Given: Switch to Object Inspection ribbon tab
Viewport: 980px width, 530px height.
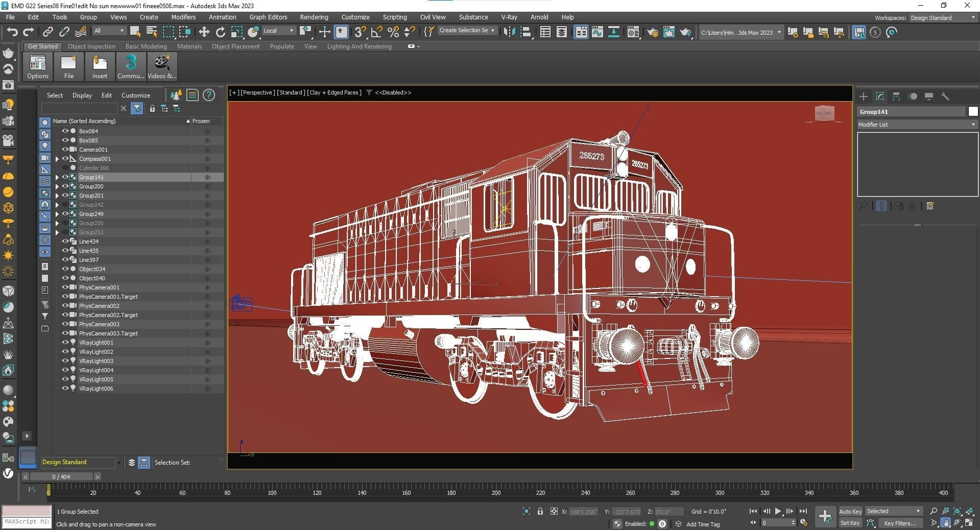Looking at the screenshot, I should [x=92, y=46].
